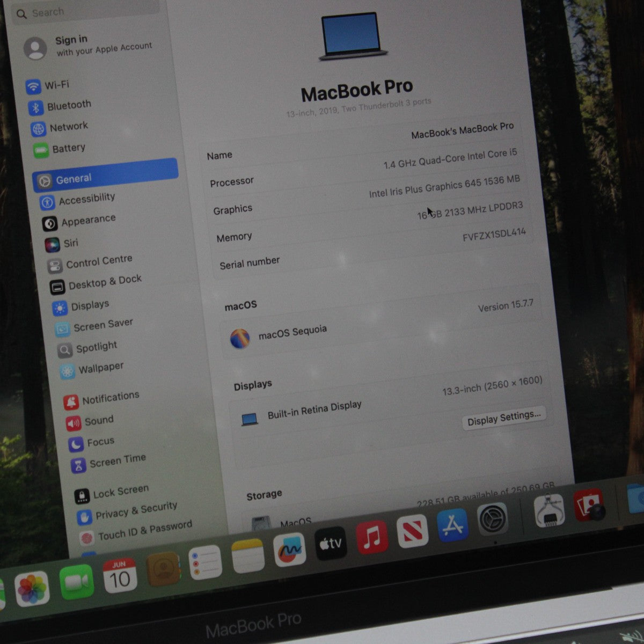644x644 pixels.
Task: Open Siri settings
Action: 61,244
